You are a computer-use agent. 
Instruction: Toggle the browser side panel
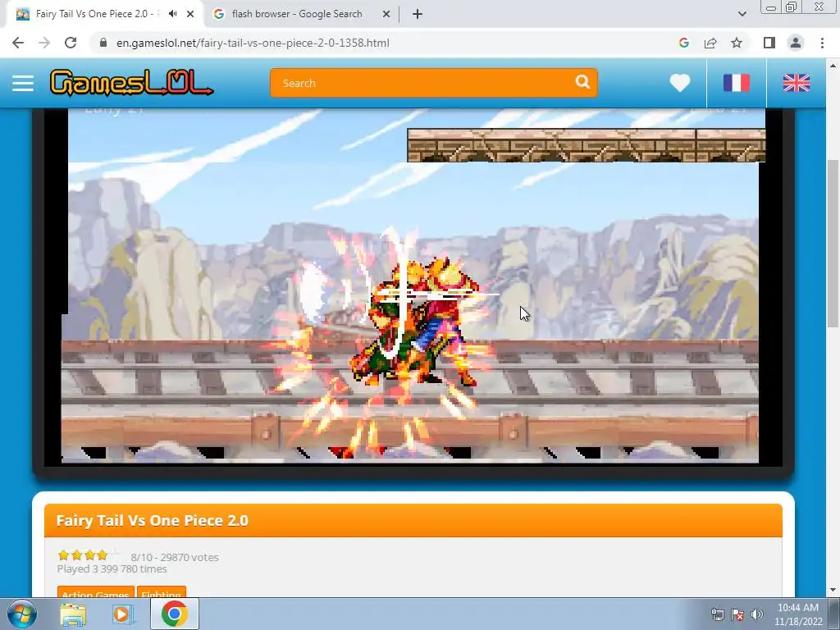(769, 43)
